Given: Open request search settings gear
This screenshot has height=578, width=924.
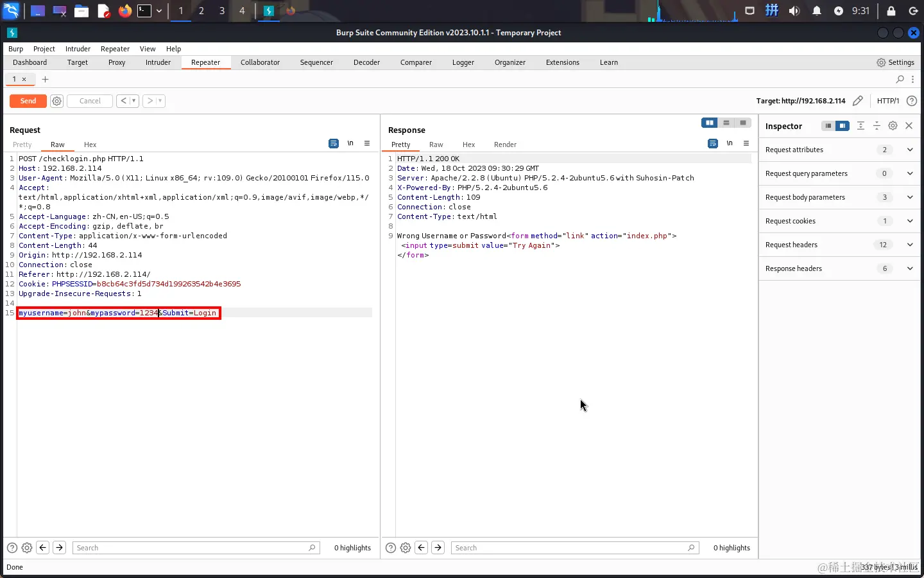Looking at the screenshot, I should pos(27,548).
